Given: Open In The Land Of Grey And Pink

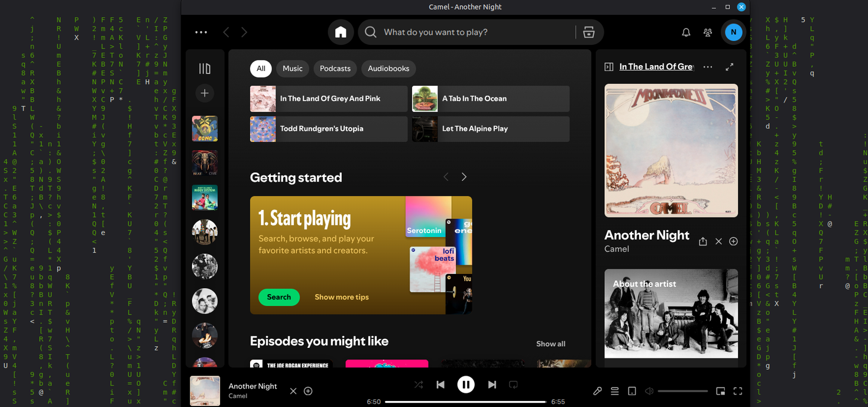Looking at the screenshot, I should (x=329, y=99).
